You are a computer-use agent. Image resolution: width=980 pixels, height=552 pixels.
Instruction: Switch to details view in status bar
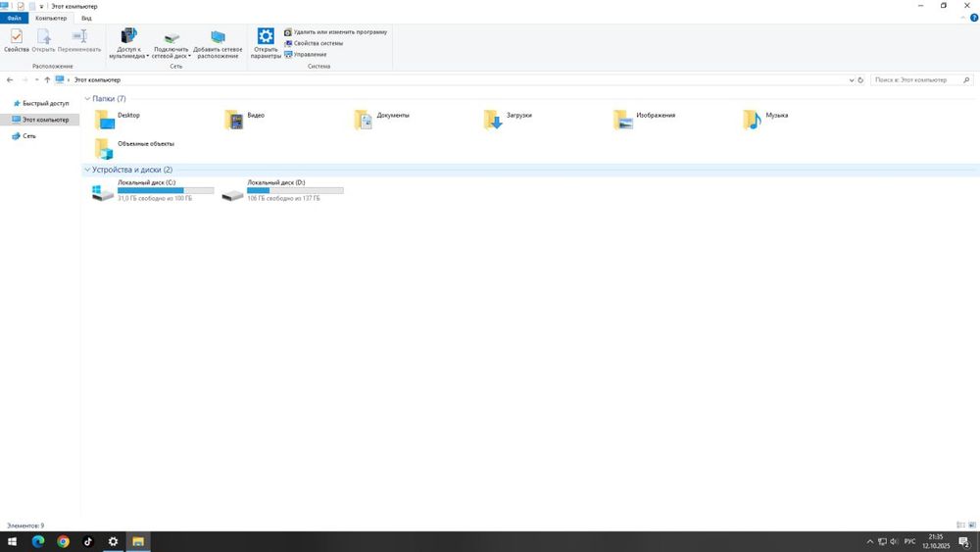[x=960, y=526]
